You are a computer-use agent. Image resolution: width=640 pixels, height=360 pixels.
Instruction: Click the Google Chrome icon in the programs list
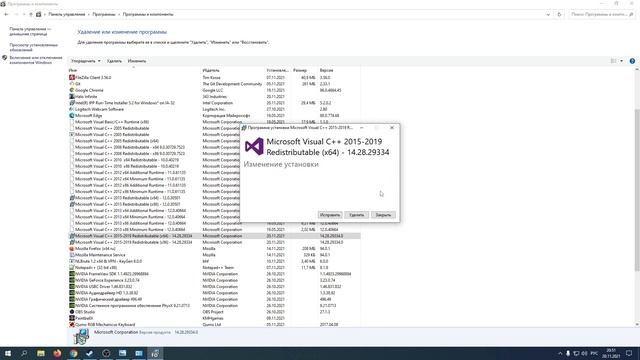[72, 90]
